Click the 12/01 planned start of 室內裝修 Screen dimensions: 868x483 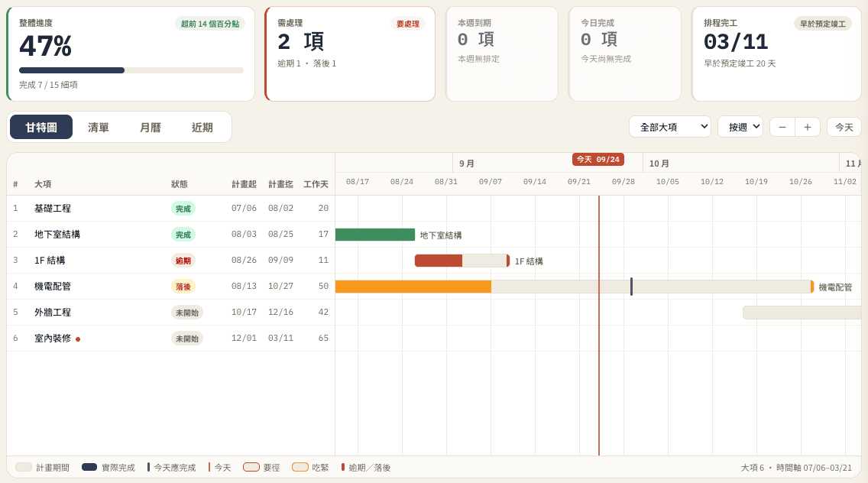pos(245,339)
